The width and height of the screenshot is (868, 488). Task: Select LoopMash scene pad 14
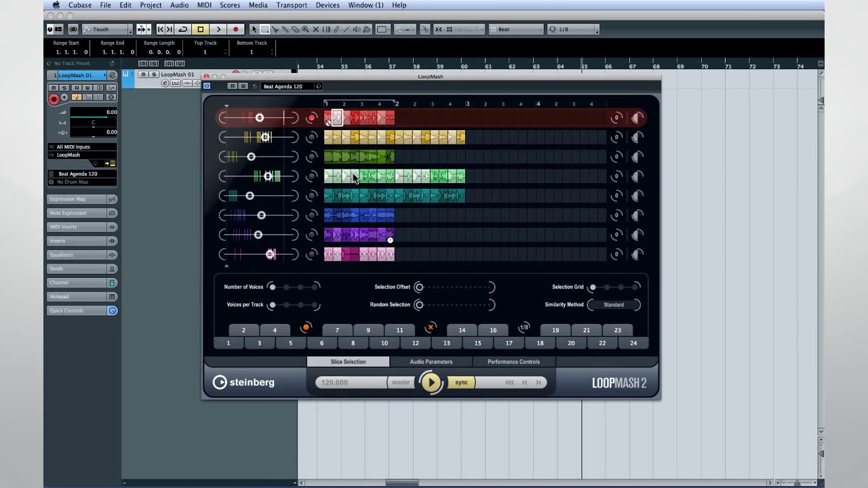click(x=462, y=330)
